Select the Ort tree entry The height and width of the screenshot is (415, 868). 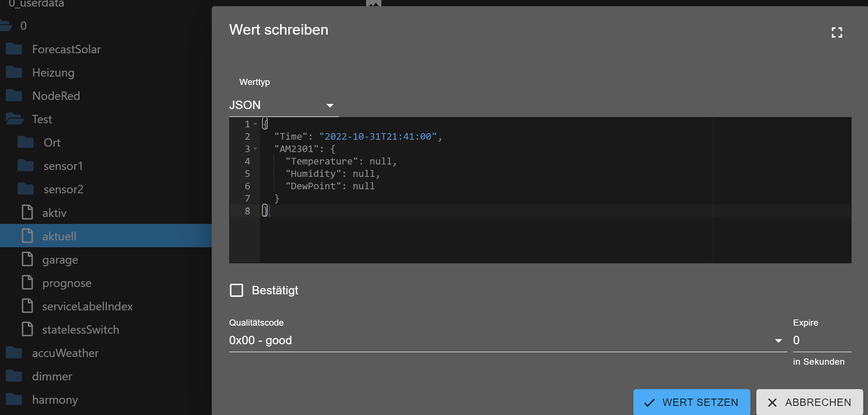click(x=52, y=143)
